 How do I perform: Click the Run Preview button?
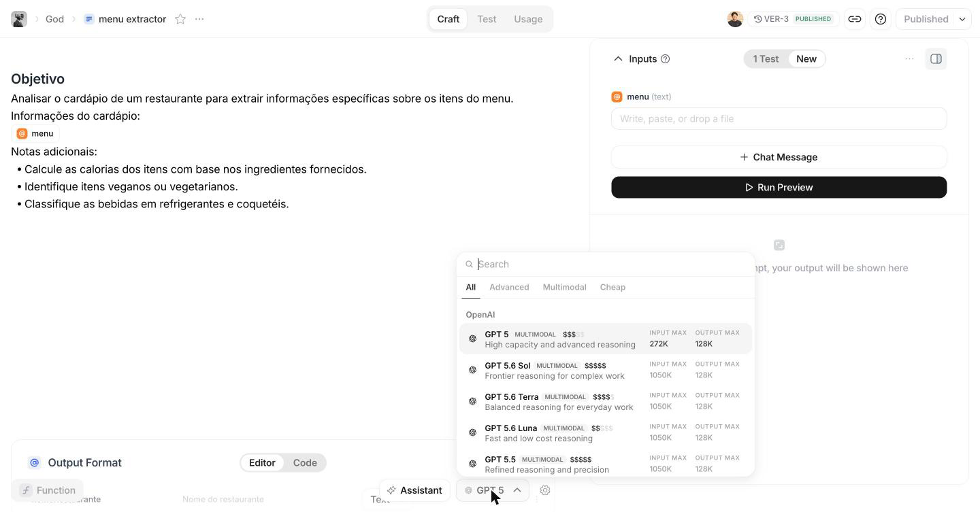click(x=779, y=188)
